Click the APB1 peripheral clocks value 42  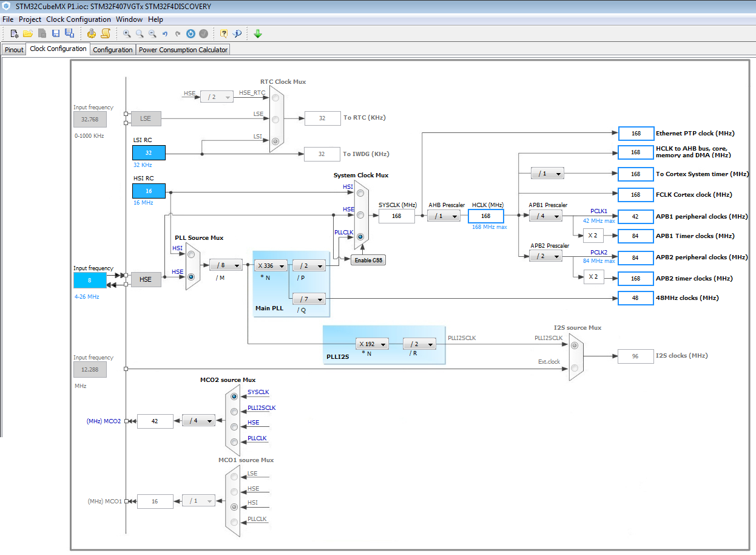(635, 216)
